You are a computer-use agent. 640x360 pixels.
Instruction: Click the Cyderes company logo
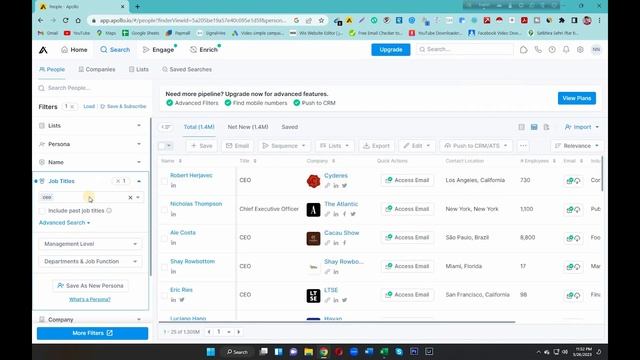pyautogui.click(x=313, y=181)
